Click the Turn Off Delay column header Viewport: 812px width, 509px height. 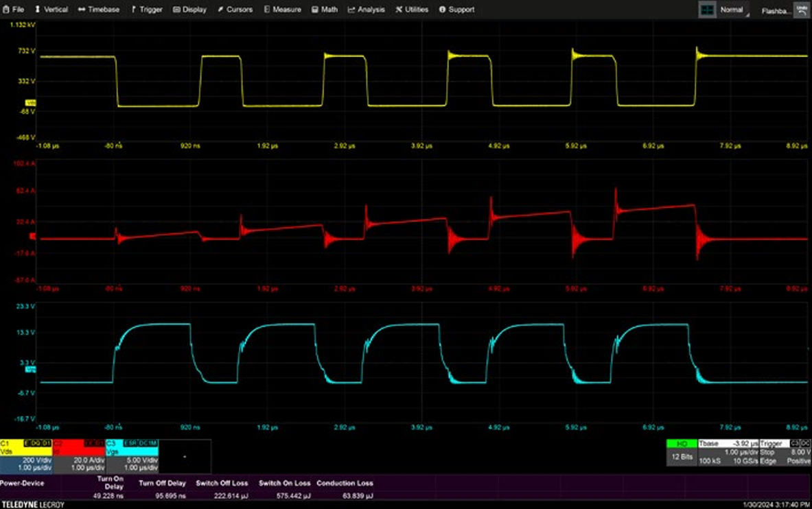coord(162,483)
